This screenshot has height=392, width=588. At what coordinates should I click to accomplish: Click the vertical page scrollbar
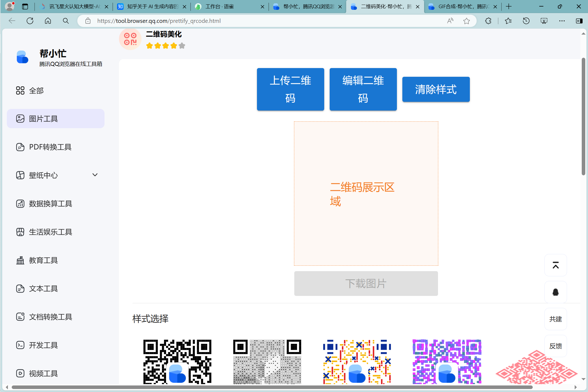(583, 117)
